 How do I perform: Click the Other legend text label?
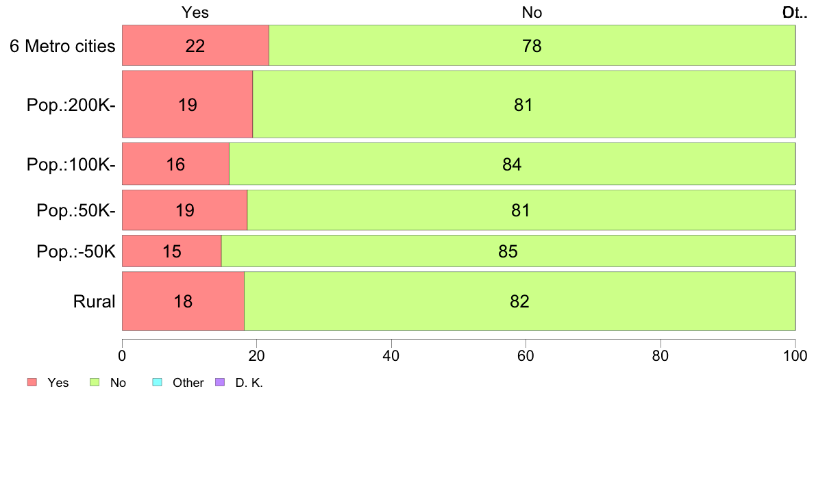pos(188,383)
